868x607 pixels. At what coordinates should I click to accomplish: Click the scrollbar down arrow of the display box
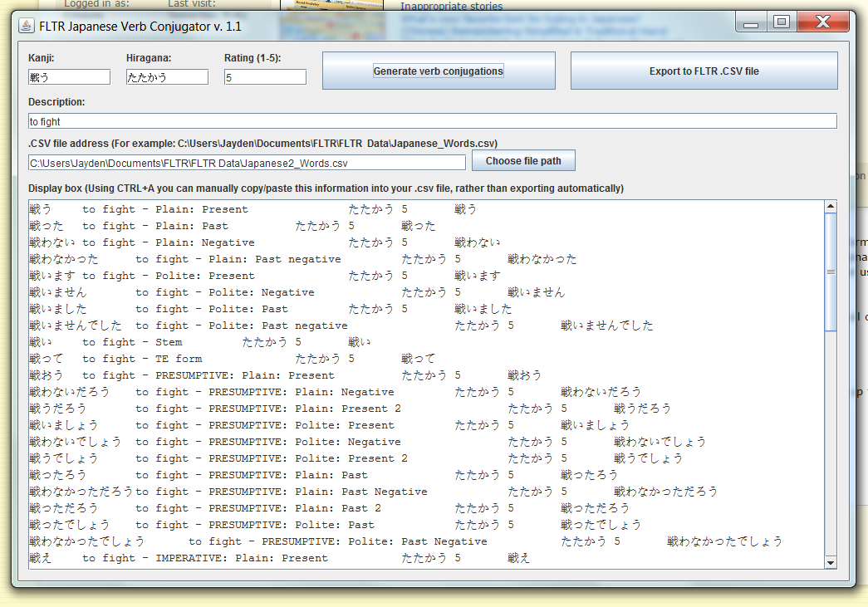point(831,563)
